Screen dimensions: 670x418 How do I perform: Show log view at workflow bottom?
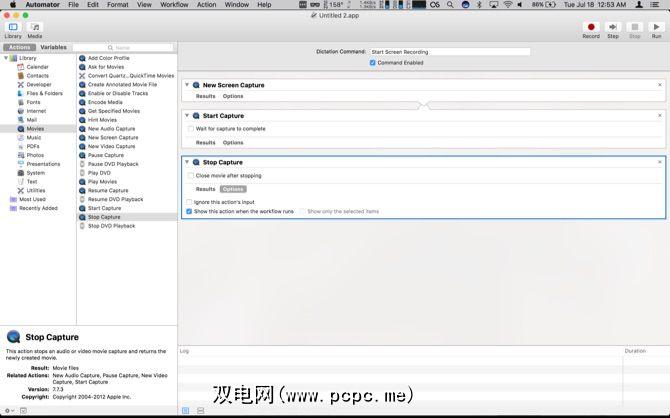pyautogui.click(x=185, y=411)
